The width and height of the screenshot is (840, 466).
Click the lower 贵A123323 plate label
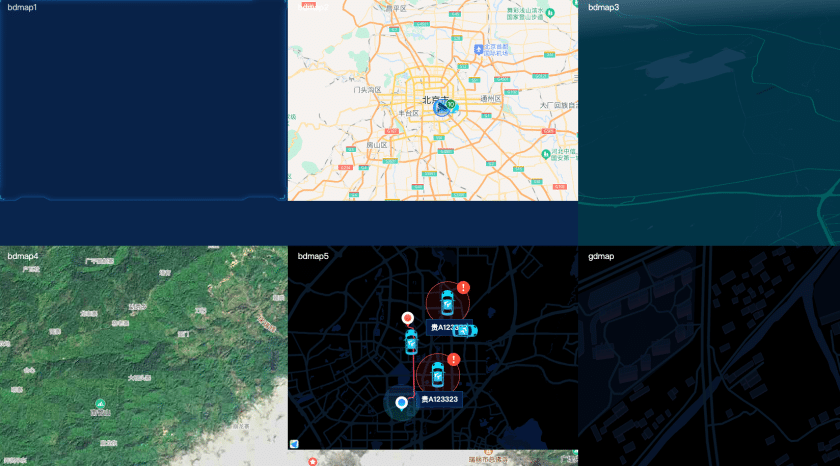tap(439, 399)
